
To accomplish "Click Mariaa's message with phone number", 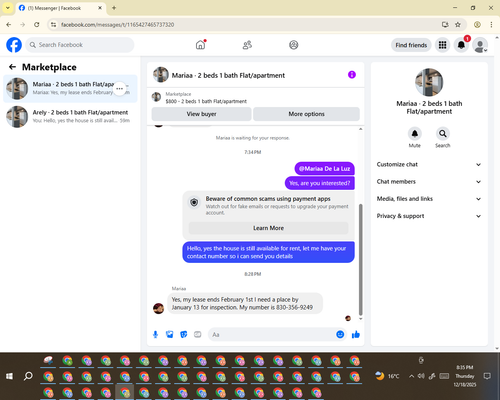I will 245,303.
